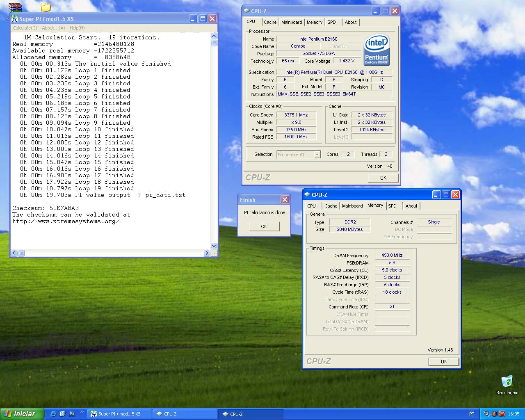The height and width of the screenshot is (420, 525).
Task: Switch to the Mainboard tab in the bottom CPU-Z window
Action: click(x=352, y=206)
